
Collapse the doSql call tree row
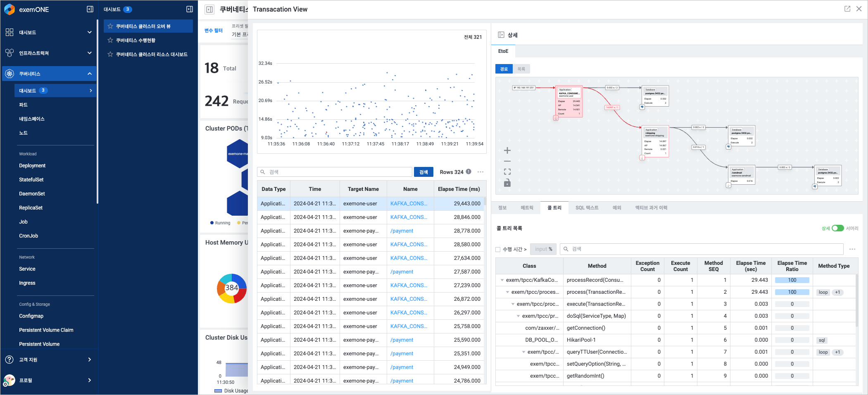click(518, 316)
